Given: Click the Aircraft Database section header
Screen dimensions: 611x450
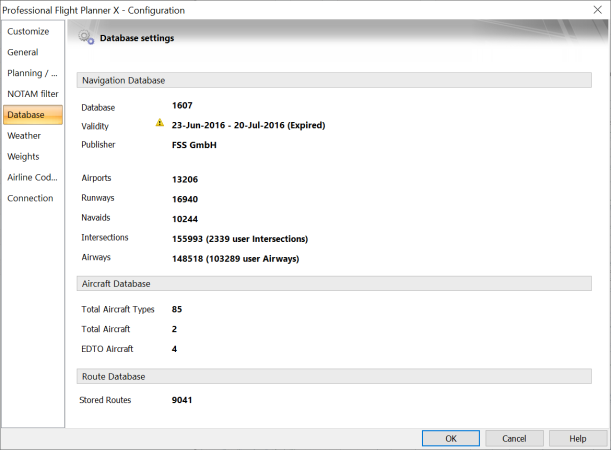Looking at the screenshot, I should (x=114, y=284).
